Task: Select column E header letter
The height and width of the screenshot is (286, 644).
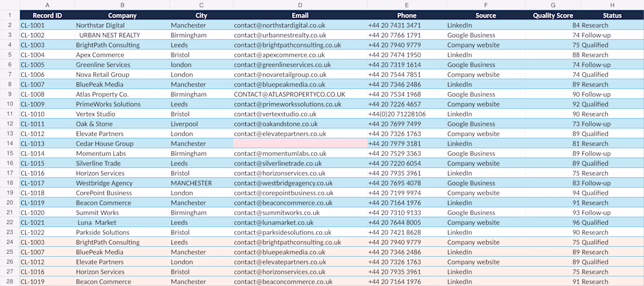Action: (407, 5)
